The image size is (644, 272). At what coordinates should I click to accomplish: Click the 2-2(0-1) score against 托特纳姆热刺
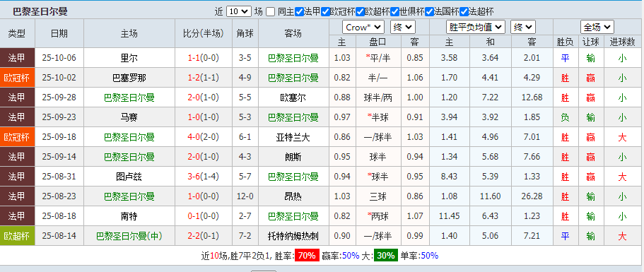pyautogui.click(x=204, y=236)
